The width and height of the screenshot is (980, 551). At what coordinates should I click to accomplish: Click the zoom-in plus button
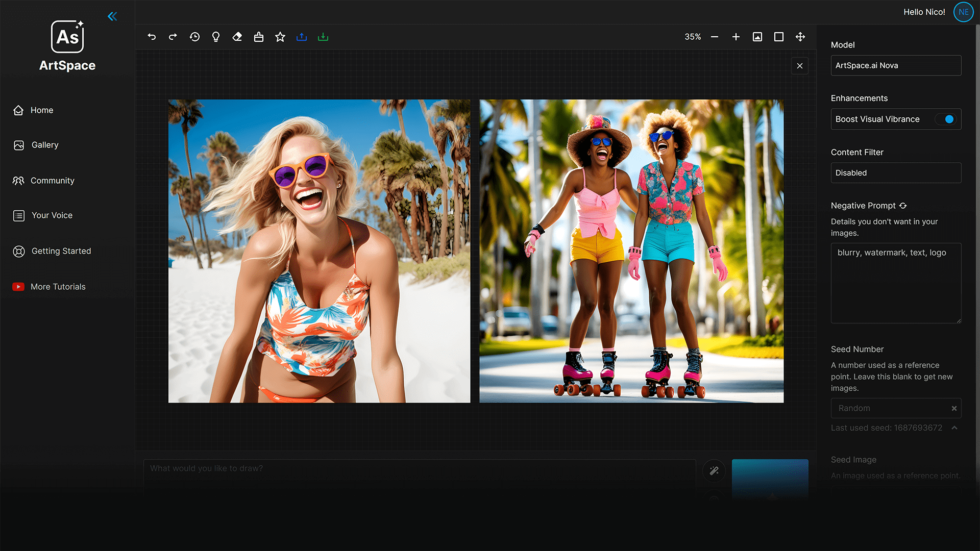coord(736,37)
